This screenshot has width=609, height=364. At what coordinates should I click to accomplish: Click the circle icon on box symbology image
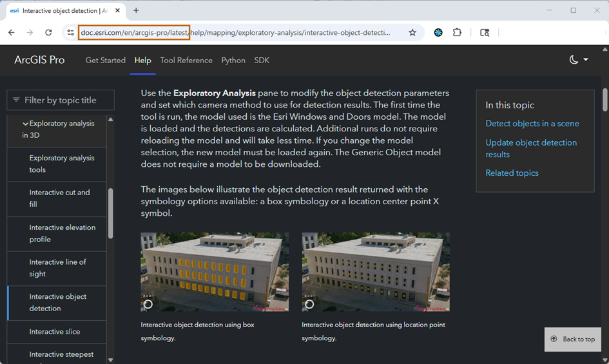(148, 304)
